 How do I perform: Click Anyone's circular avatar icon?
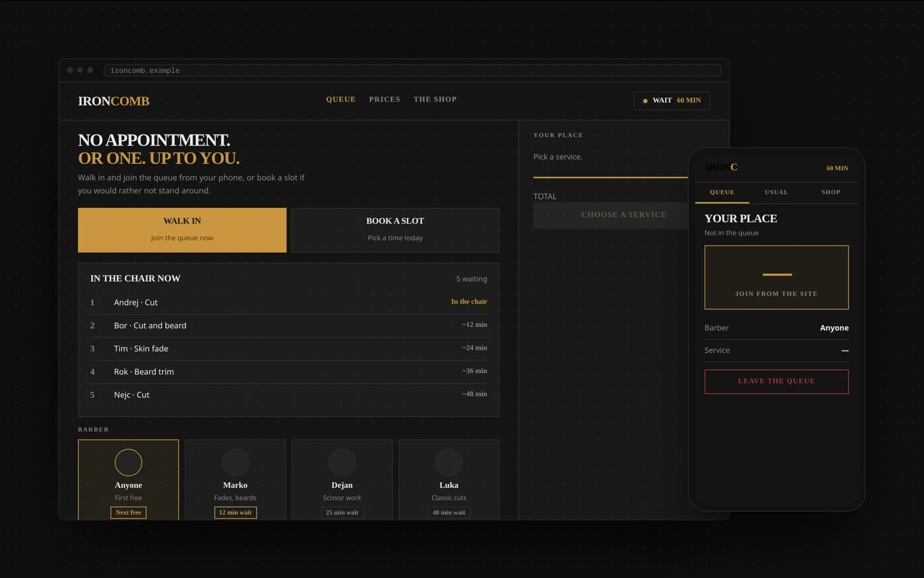coord(128,463)
